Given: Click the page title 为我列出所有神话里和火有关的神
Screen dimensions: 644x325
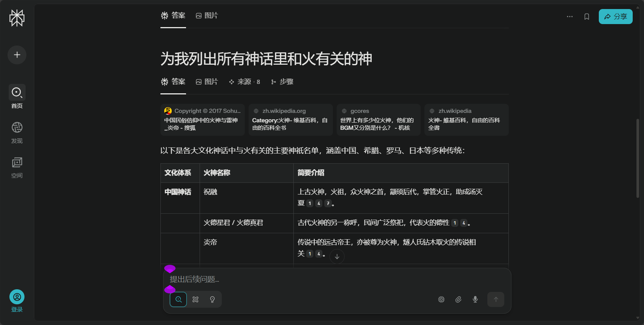Looking at the screenshot, I should (266, 59).
